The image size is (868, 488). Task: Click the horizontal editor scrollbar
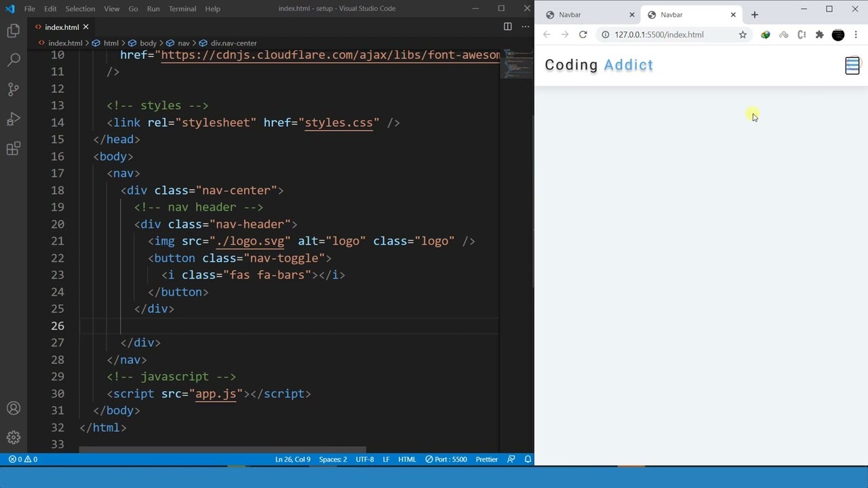(x=222, y=449)
